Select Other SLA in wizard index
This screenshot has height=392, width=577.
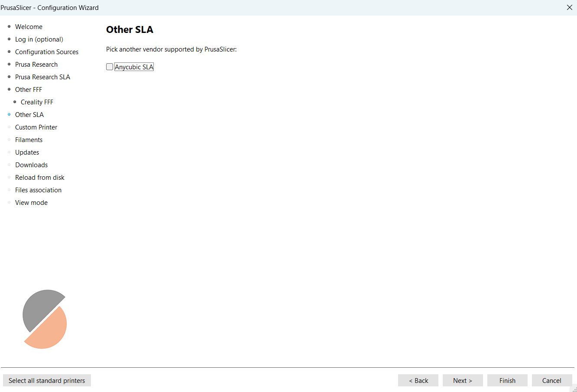click(x=29, y=115)
